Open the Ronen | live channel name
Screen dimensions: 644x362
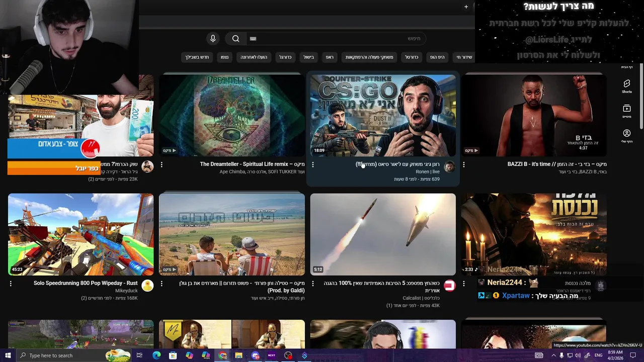(428, 172)
